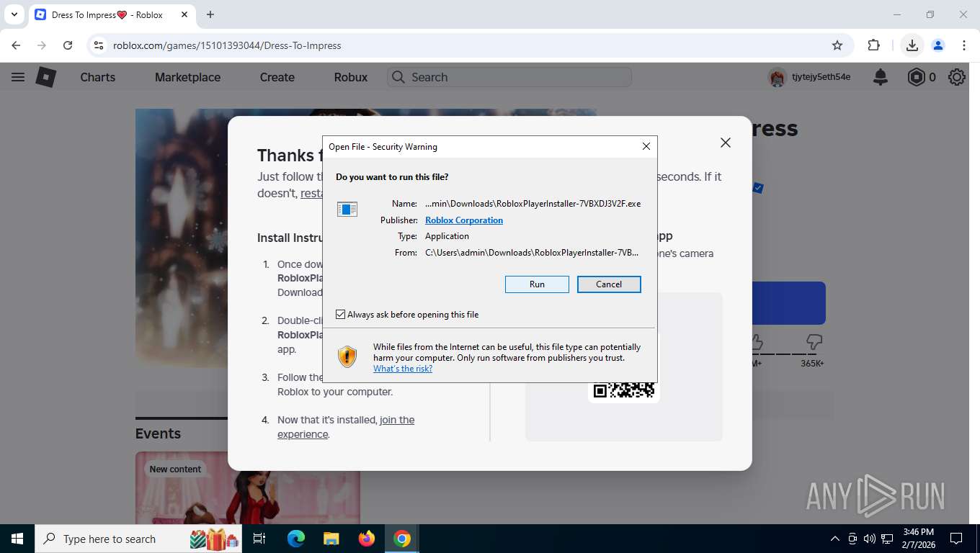This screenshot has height=553, width=980.
Task: Focus the Roblox Search field
Action: pyautogui.click(x=509, y=77)
